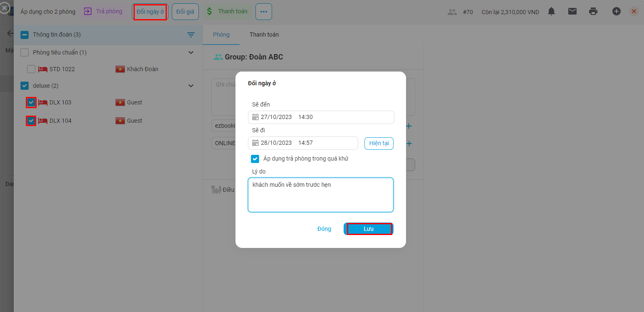Click the Lưu save button
This screenshot has width=644, height=312.
369,229
